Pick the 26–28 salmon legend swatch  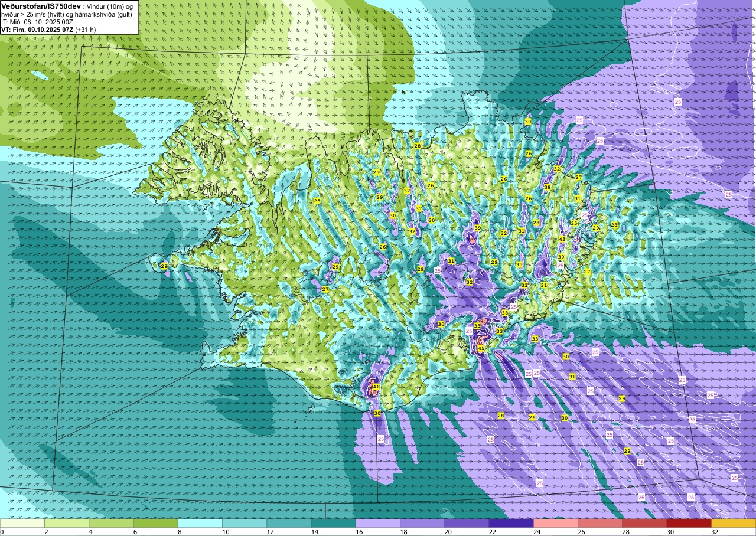[600, 524]
